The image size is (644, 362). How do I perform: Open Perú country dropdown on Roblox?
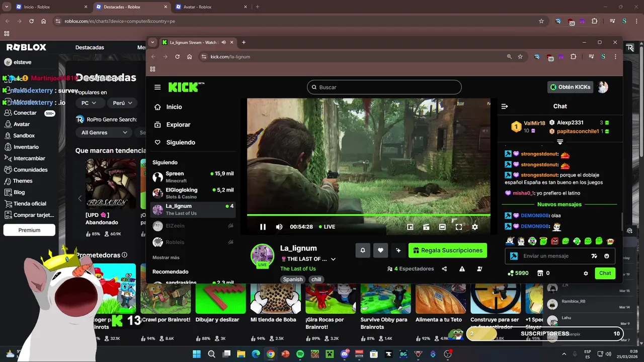click(123, 103)
